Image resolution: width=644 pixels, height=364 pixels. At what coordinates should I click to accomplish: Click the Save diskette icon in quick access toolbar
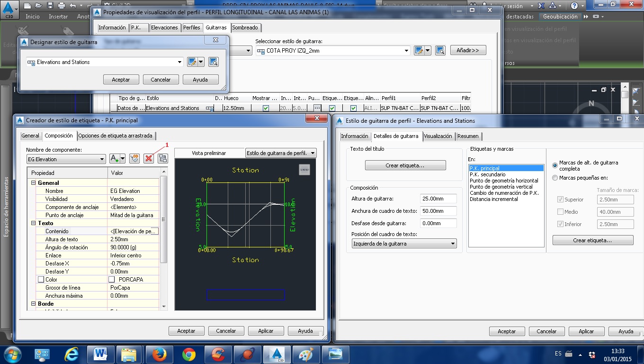pyautogui.click(x=50, y=6)
